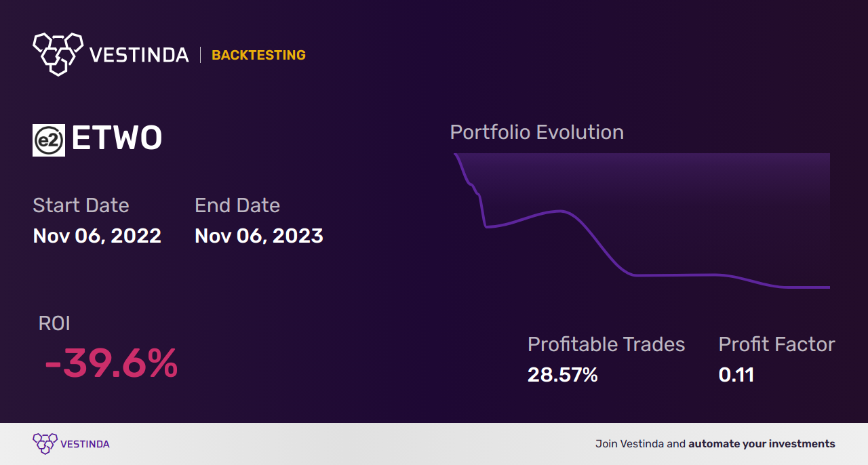Click the ETWO e2 company logo icon
This screenshot has height=465, width=868.
click(49, 140)
